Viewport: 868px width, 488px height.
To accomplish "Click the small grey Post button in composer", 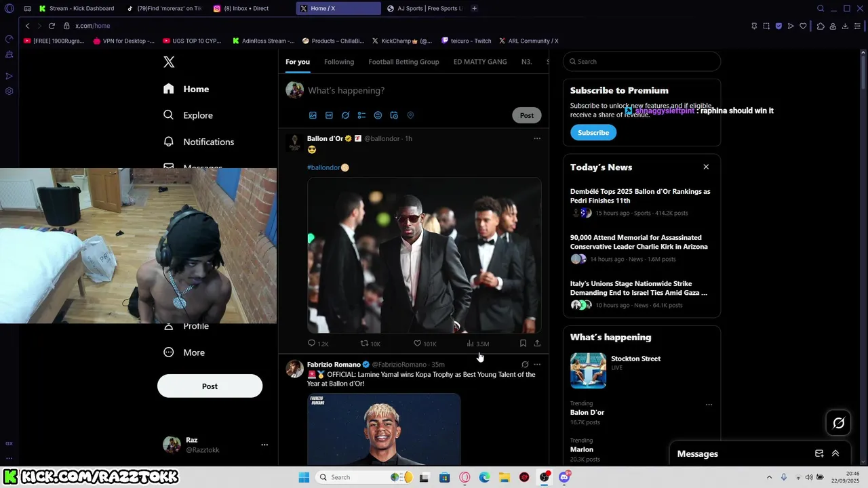I will pos(527,115).
